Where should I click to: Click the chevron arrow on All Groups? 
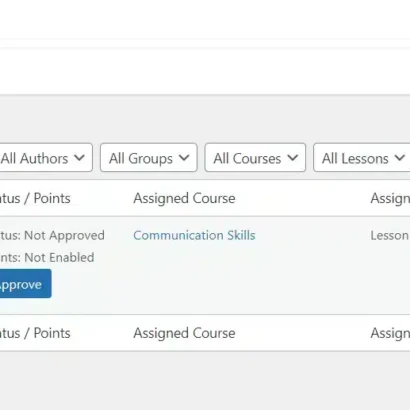click(x=184, y=158)
